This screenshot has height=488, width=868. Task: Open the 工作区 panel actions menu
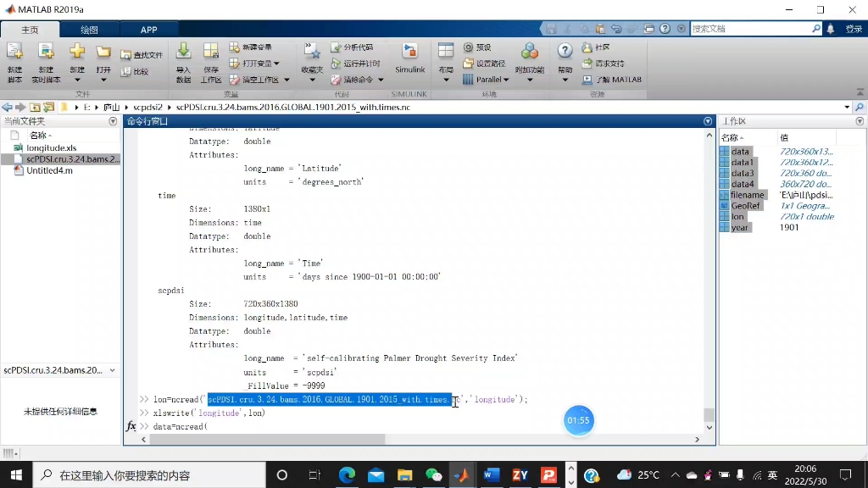tap(860, 121)
